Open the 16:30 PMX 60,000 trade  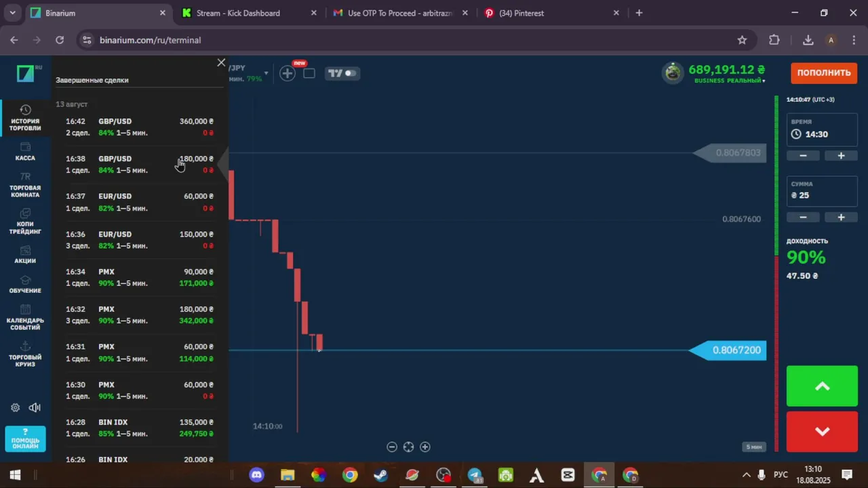pos(140,390)
